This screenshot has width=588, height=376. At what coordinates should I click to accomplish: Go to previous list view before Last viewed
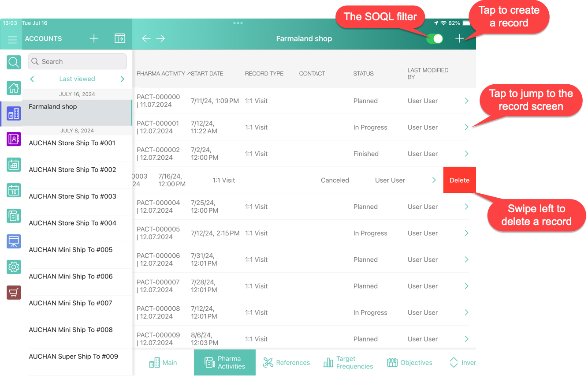point(32,79)
